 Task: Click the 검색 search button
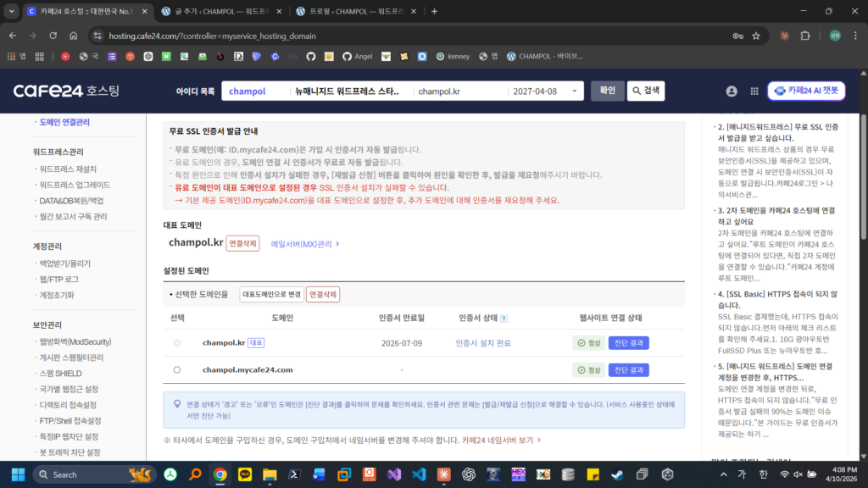tap(646, 91)
